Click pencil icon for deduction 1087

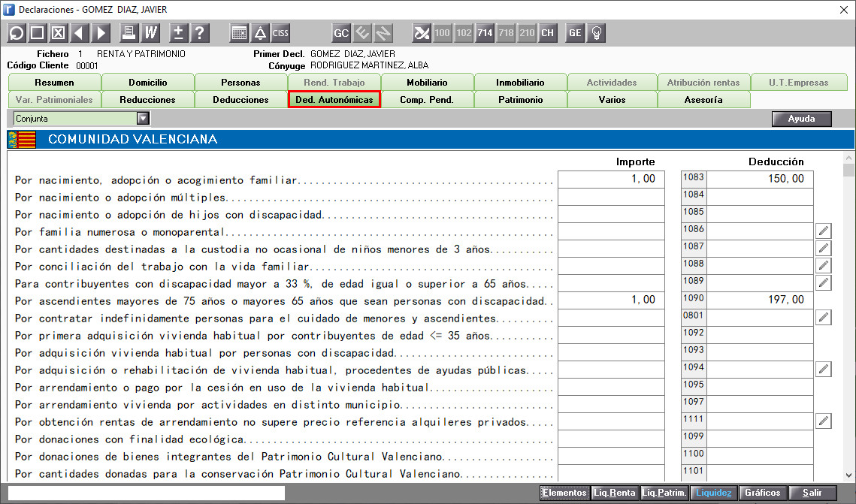[823, 249]
